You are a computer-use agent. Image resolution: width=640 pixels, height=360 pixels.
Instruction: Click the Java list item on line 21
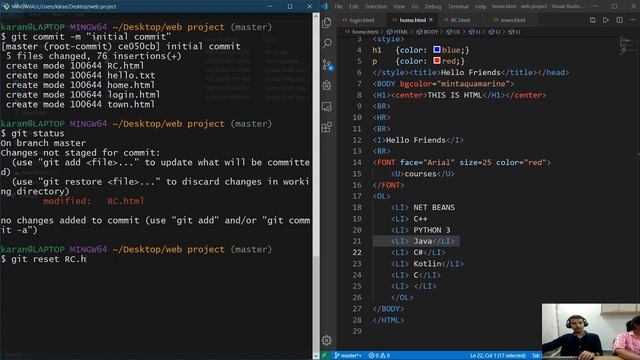click(x=422, y=241)
